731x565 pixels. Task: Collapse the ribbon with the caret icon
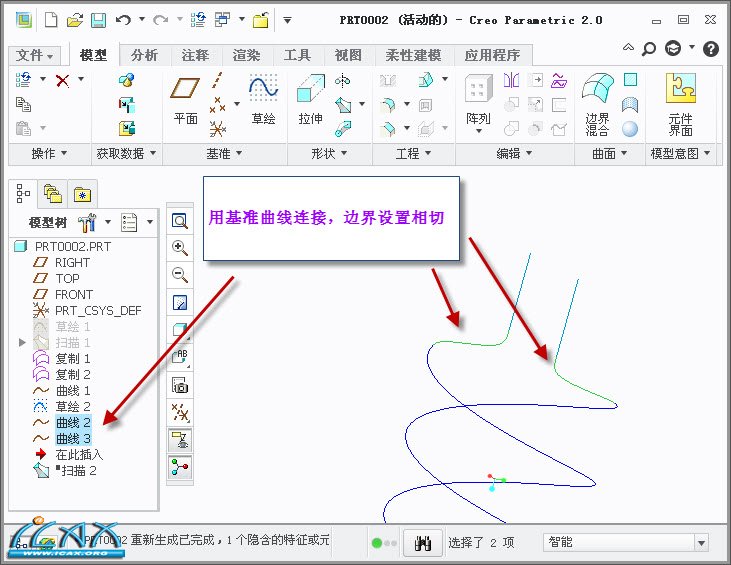628,47
